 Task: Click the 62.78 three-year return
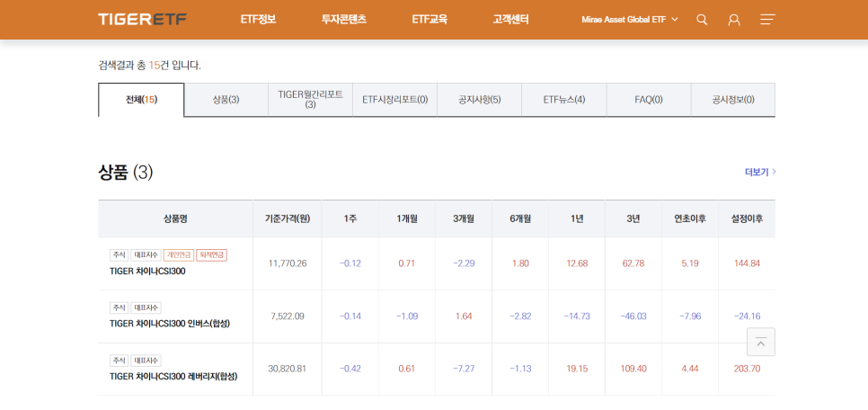pos(633,263)
